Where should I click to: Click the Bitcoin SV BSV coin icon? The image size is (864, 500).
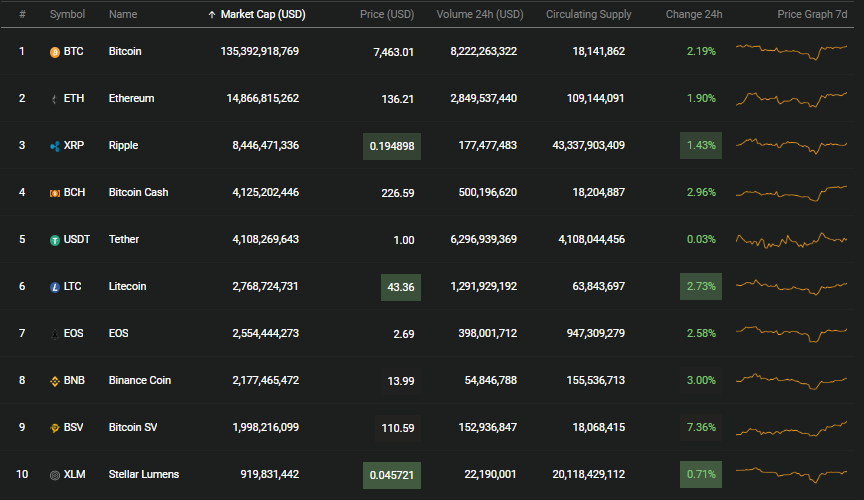point(55,428)
